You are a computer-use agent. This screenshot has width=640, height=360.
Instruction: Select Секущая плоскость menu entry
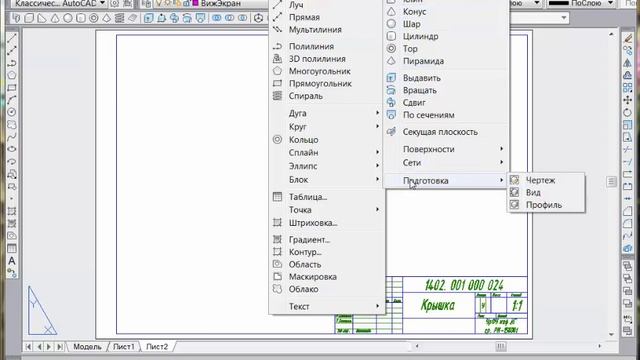446,132
